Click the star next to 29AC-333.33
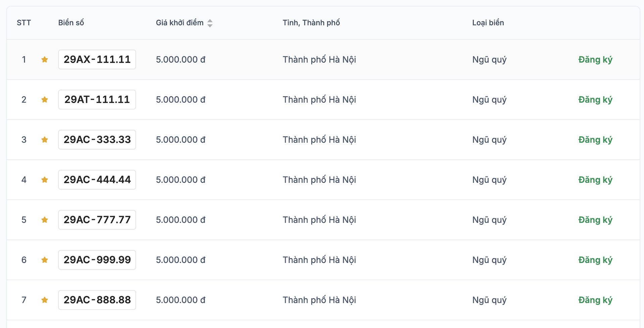 click(x=45, y=140)
